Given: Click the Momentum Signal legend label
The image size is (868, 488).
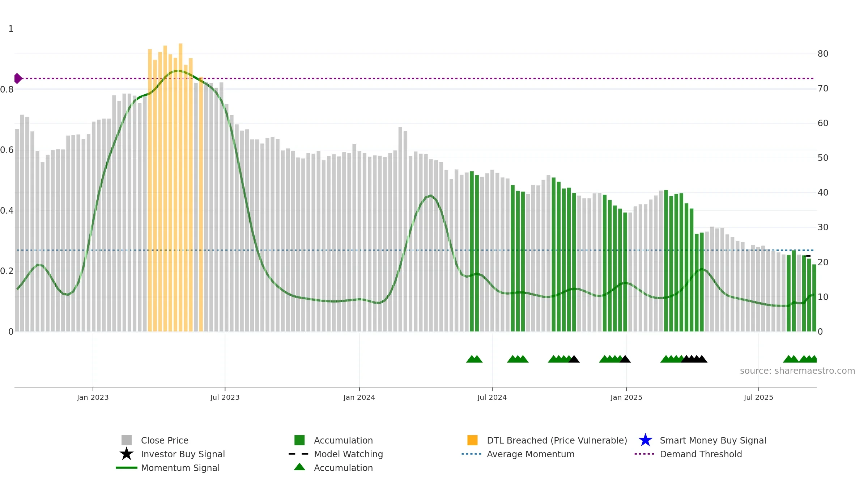Looking at the screenshot, I should click(180, 468).
